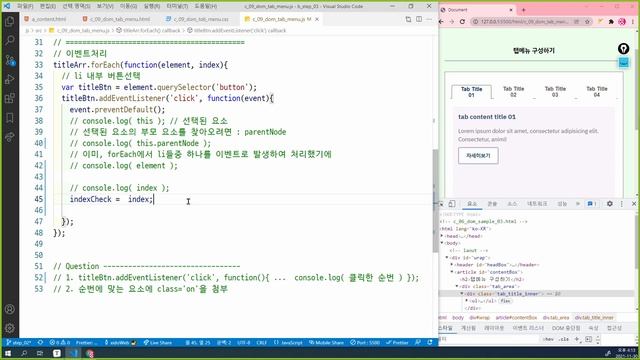Toggle the :hov element state panel
This screenshot has height=360, width=640.
click(548, 339)
